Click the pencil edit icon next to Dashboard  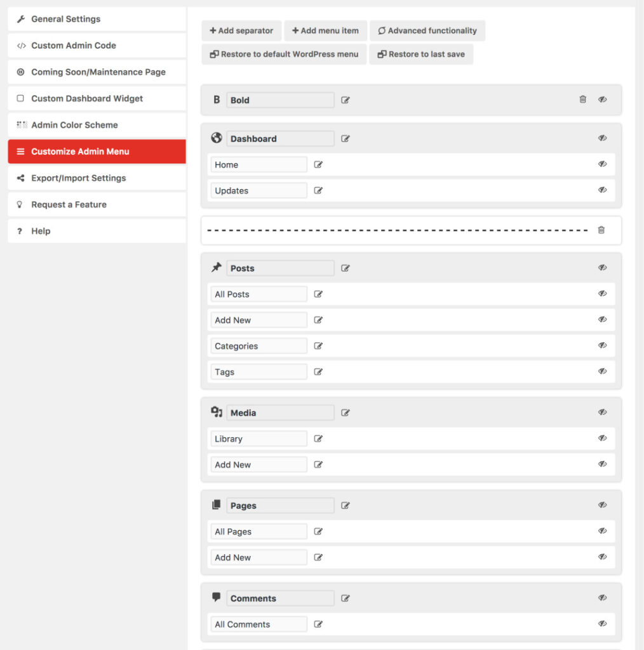click(x=345, y=138)
